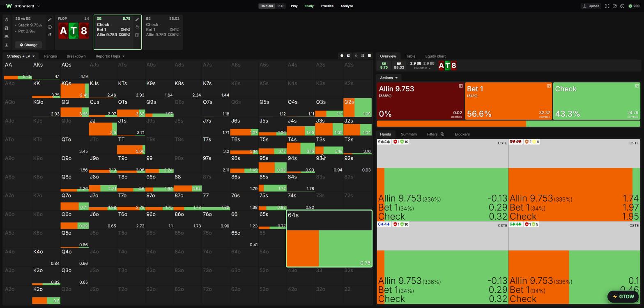Click the game controller practice icon

7,36
